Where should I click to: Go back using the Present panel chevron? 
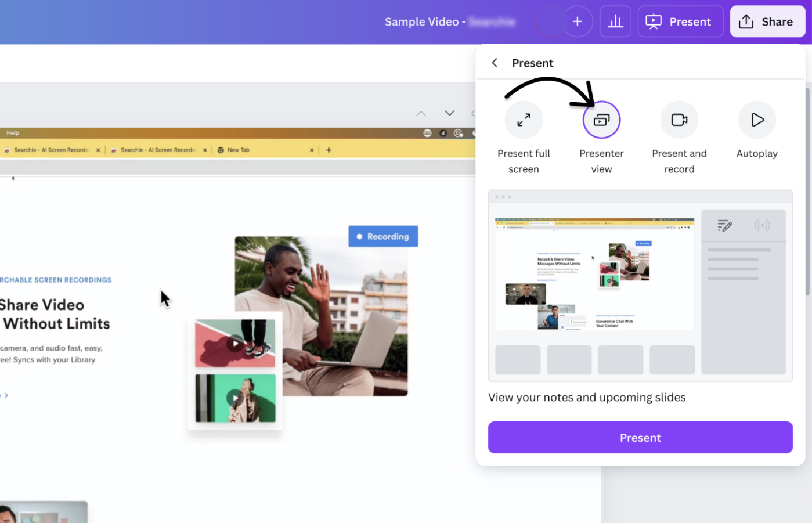coord(495,62)
